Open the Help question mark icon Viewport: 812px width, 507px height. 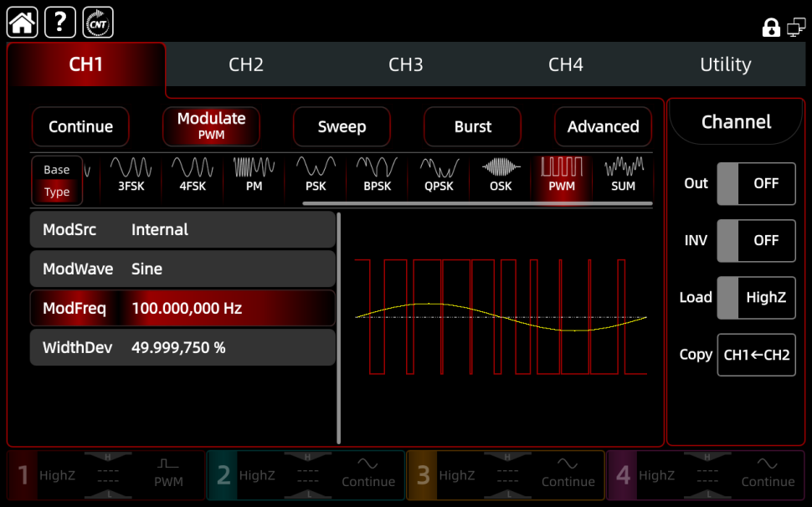coord(59,22)
